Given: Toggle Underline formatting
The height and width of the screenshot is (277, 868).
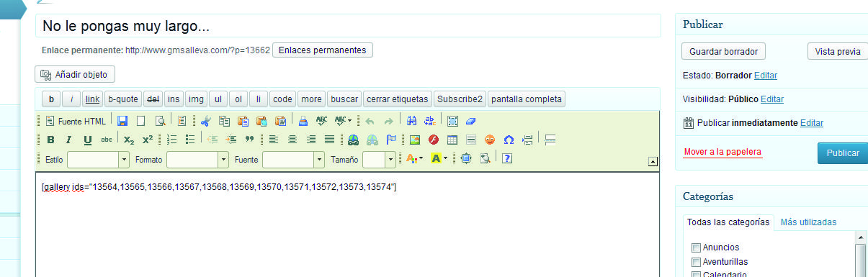Looking at the screenshot, I should pos(87,140).
